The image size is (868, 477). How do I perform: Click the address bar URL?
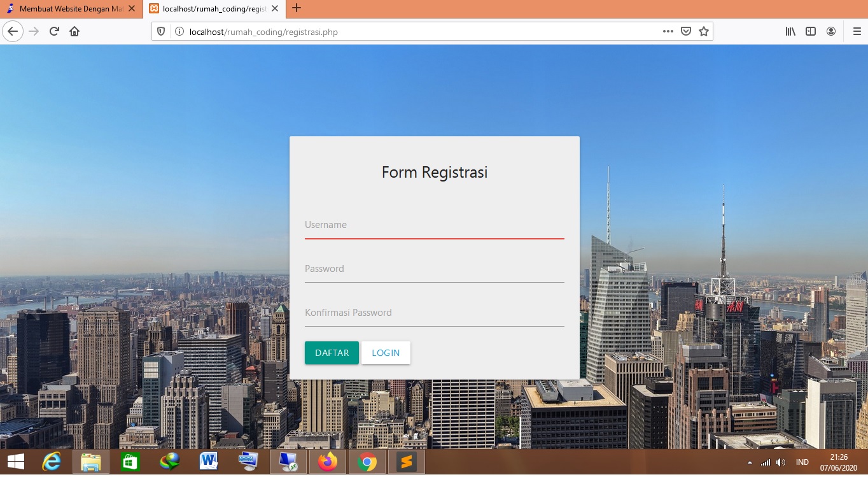tap(414, 31)
